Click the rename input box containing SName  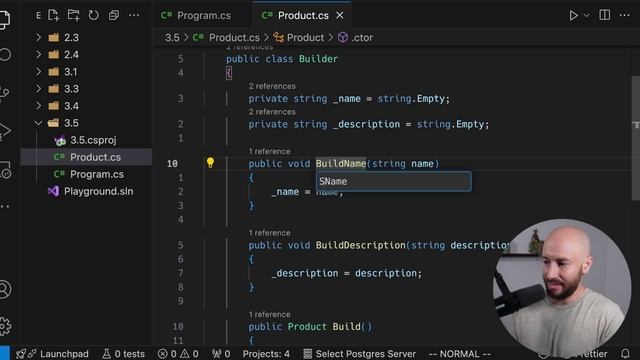[x=393, y=182]
